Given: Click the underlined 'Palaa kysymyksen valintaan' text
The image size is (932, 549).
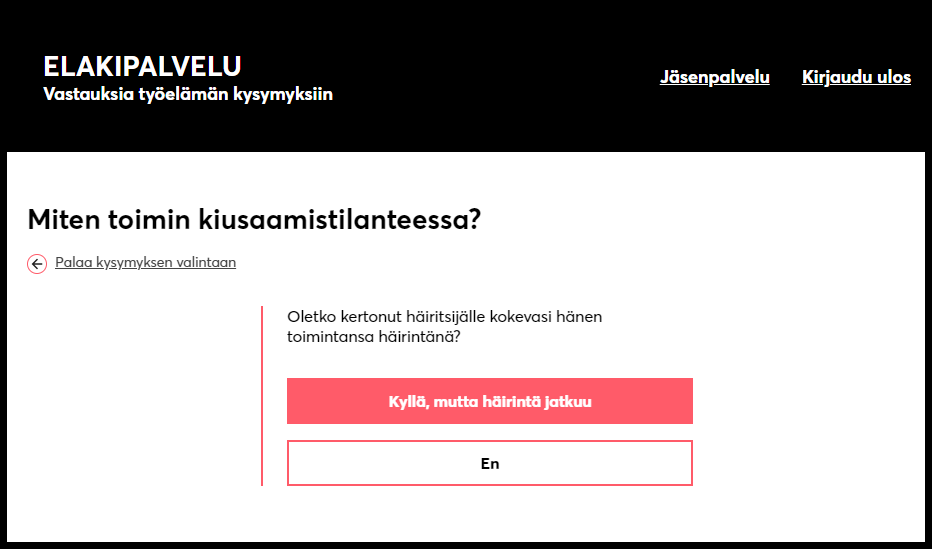Looking at the screenshot, I should pos(146,262).
